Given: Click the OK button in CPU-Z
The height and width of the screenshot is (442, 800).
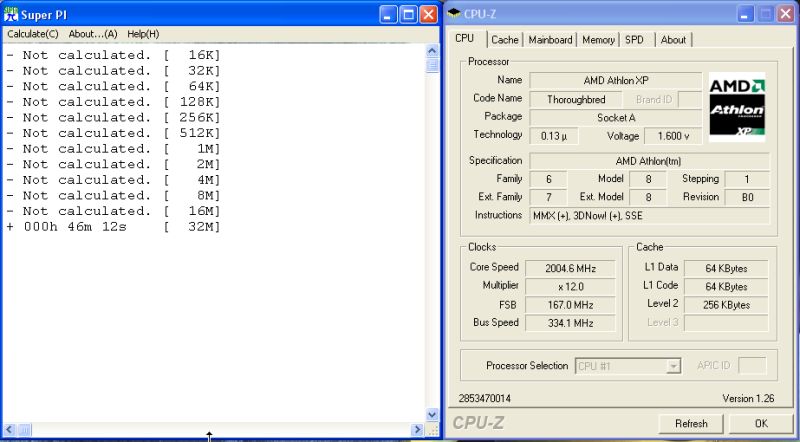Looking at the screenshot, I should (x=761, y=424).
